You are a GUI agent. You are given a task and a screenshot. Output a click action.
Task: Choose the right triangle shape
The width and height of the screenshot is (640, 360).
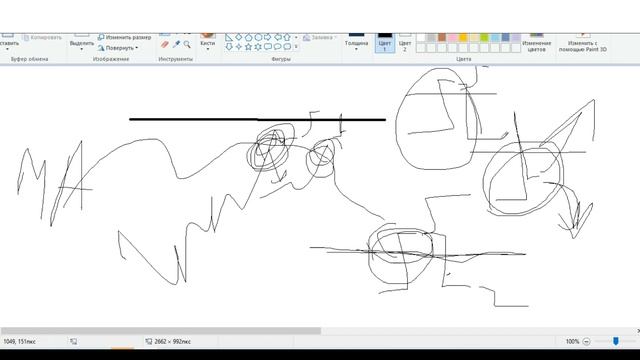click(x=229, y=38)
